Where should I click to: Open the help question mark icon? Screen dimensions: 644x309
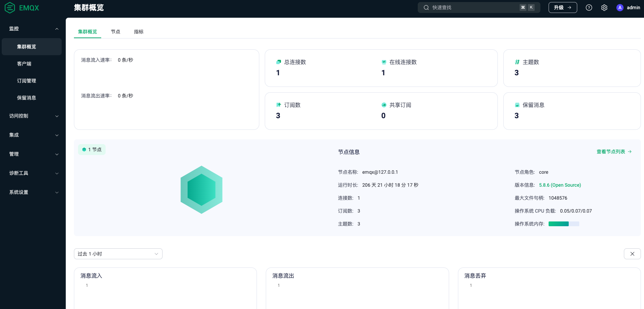click(x=589, y=7)
